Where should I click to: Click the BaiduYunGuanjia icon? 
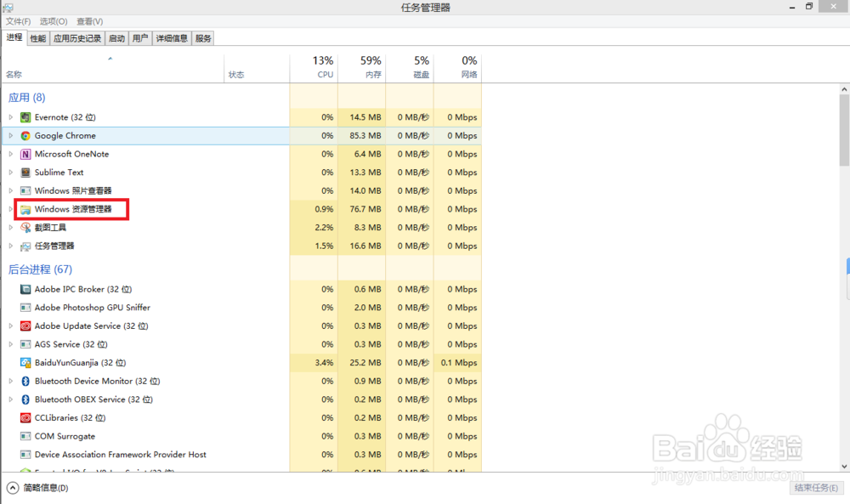point(25,363)
